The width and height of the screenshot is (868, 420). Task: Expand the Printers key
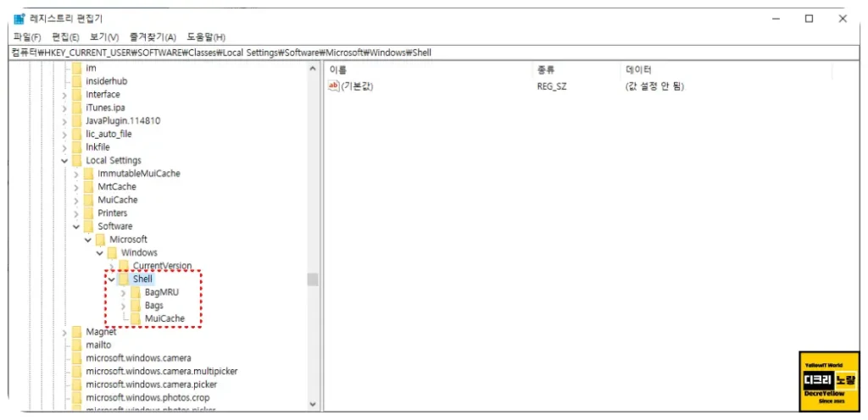coord(76,214)
